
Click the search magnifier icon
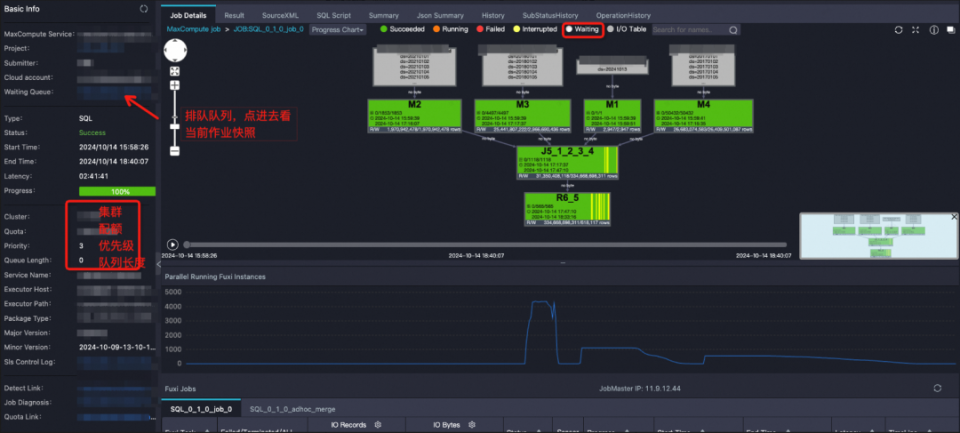733,30
